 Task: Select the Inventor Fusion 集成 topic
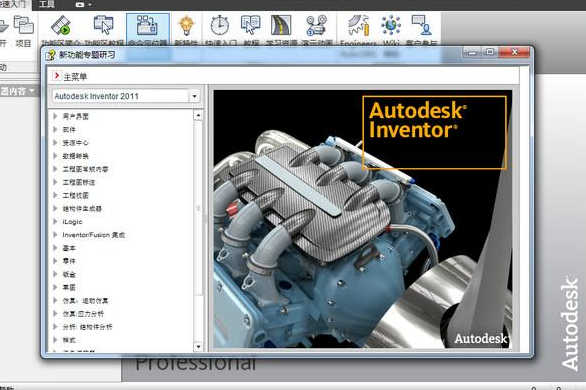93,235
